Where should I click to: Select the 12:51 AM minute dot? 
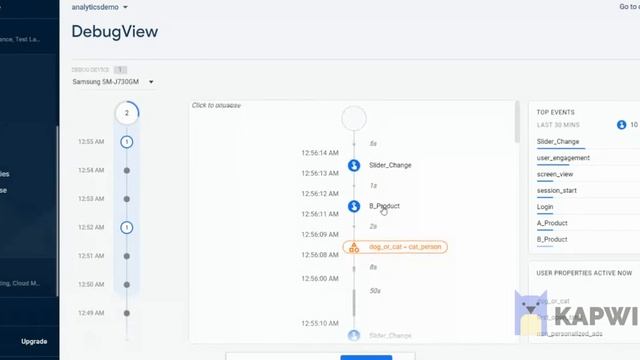tap(127, 256)
